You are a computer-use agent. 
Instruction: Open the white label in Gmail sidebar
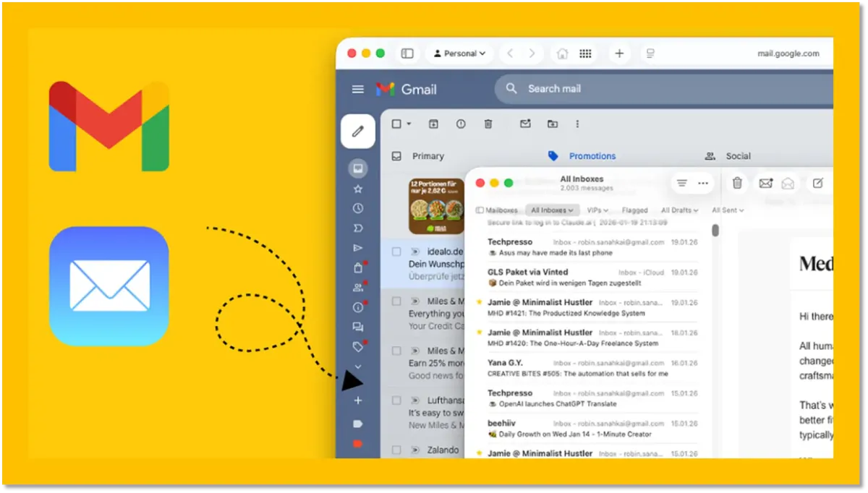tap(357, 424)
